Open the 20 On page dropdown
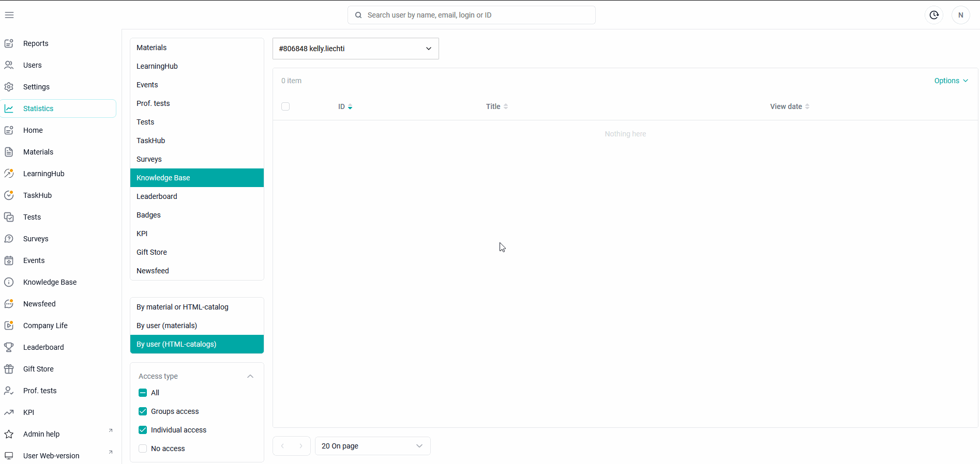The image size is (980, 464). [x=373, y=446]
